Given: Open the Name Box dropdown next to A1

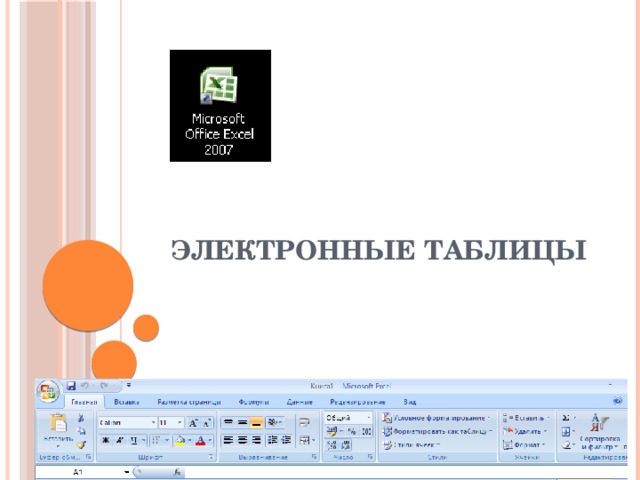Looking at the screenshot, I should coord(127,472).
